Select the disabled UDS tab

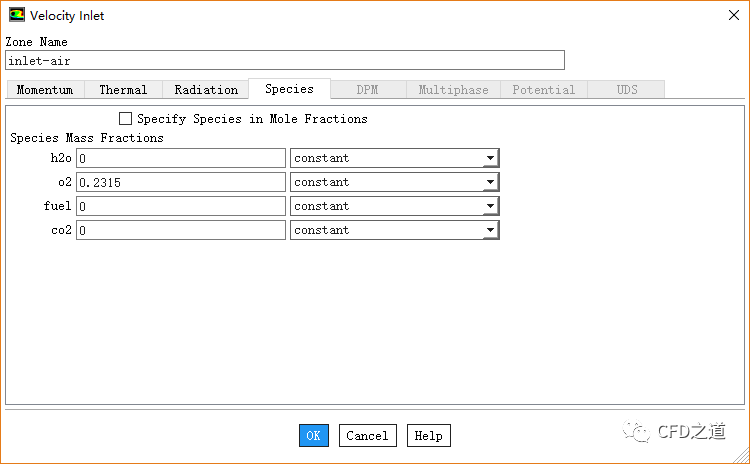(627, 89)
